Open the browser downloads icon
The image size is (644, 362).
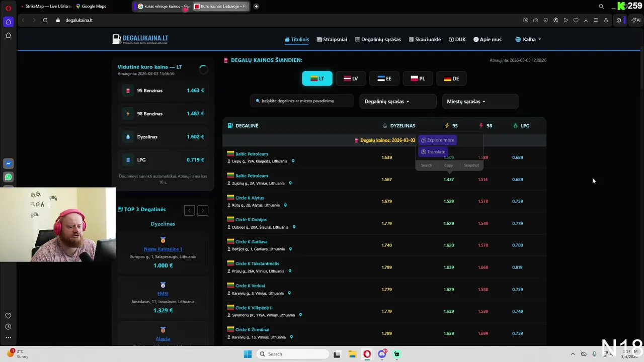click(586, 20)
